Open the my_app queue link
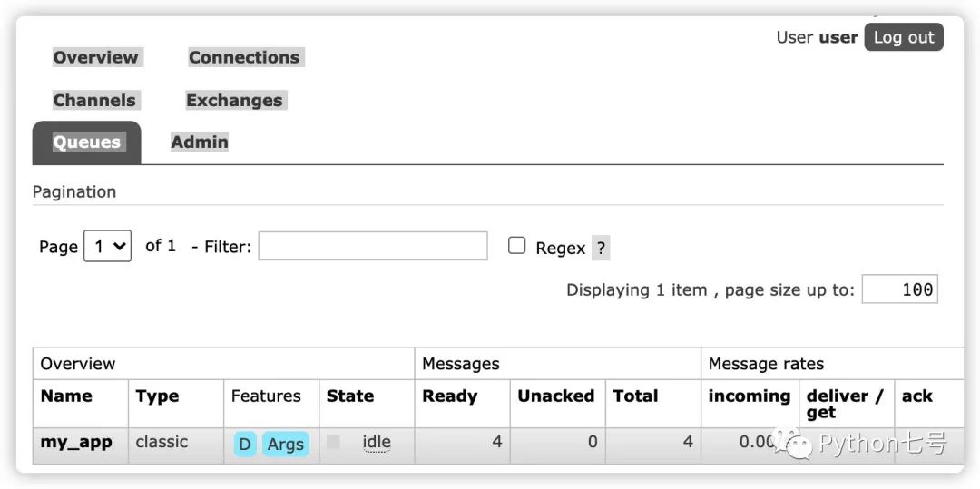Image resolution: width=980 pixels, height=489 pixels. [76, 442]
